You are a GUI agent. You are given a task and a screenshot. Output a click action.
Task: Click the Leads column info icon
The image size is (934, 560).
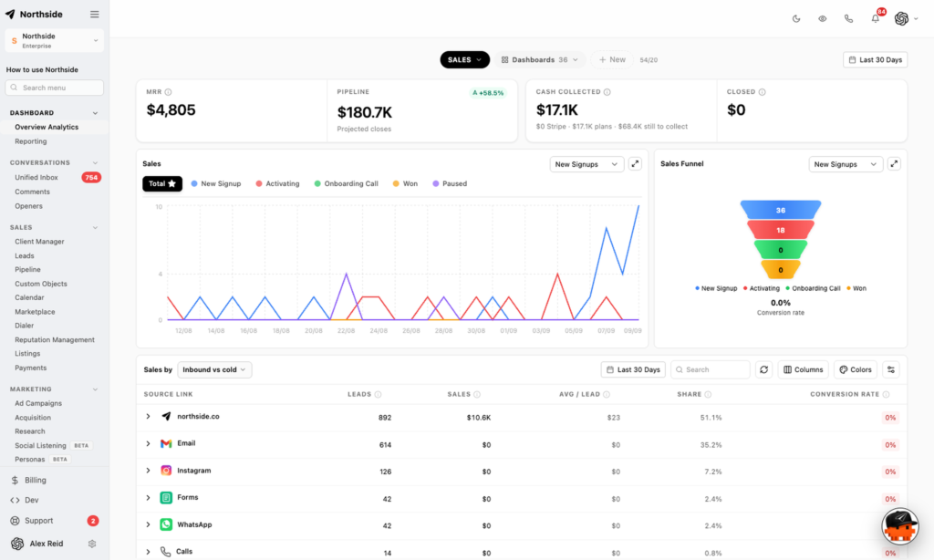[x=379, y=394]
